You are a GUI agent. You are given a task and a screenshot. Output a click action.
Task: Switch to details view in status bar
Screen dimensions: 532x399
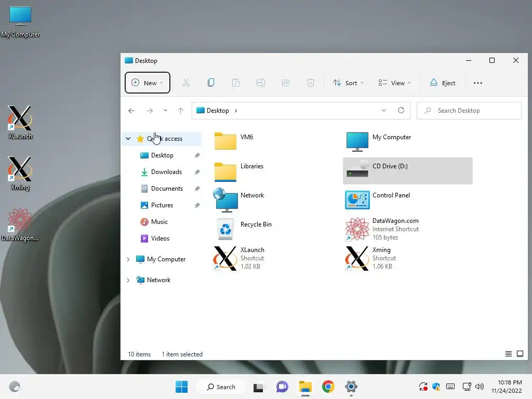[x=508, y=354]
